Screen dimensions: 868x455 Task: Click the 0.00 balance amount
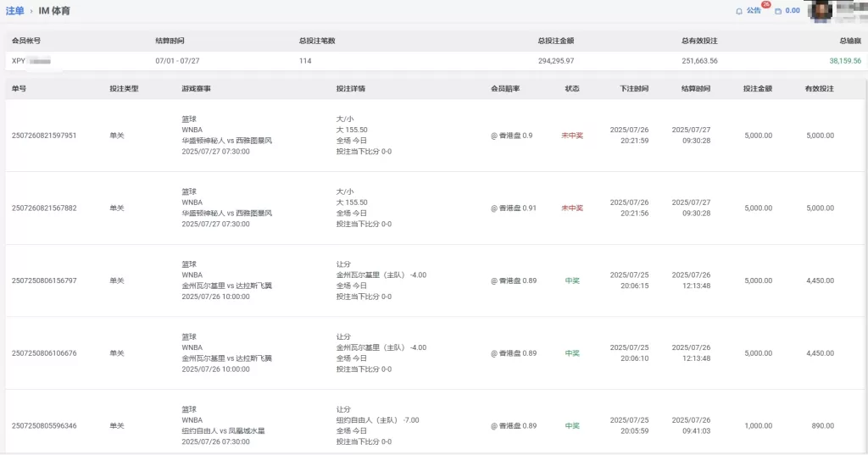(793, 10)
